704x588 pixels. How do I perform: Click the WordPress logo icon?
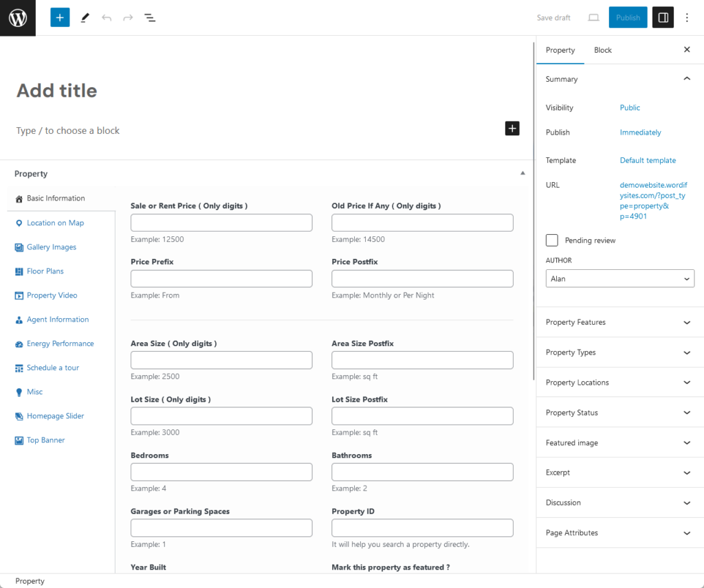click(18, 18)
